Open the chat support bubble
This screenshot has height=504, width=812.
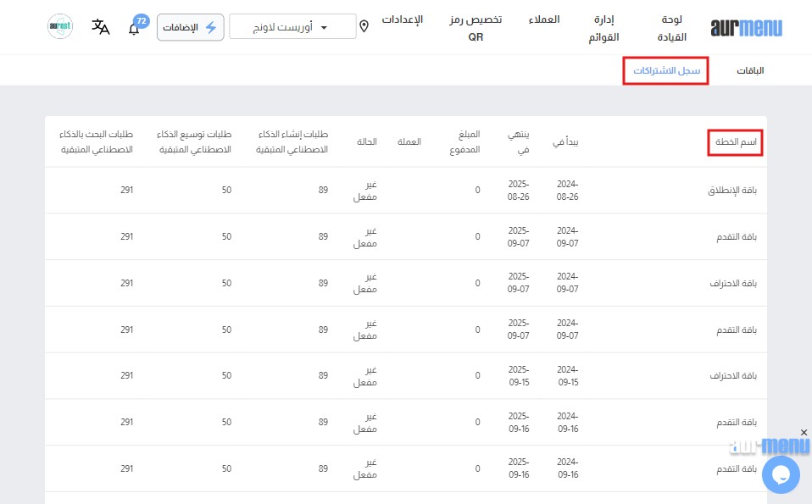coord(780,474)
